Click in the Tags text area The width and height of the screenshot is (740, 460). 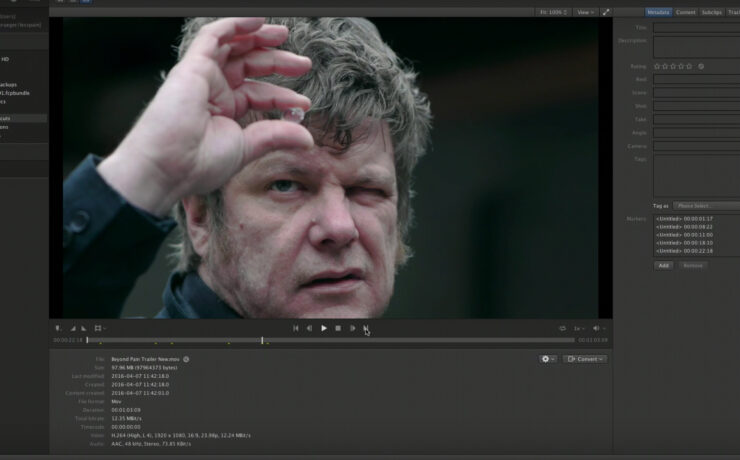point(697,176)
